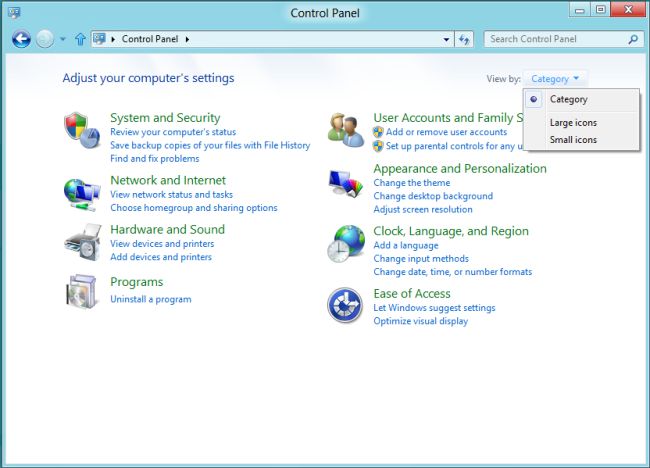
Task: Minimize the Control Panel window
Action: pos(580,10)
